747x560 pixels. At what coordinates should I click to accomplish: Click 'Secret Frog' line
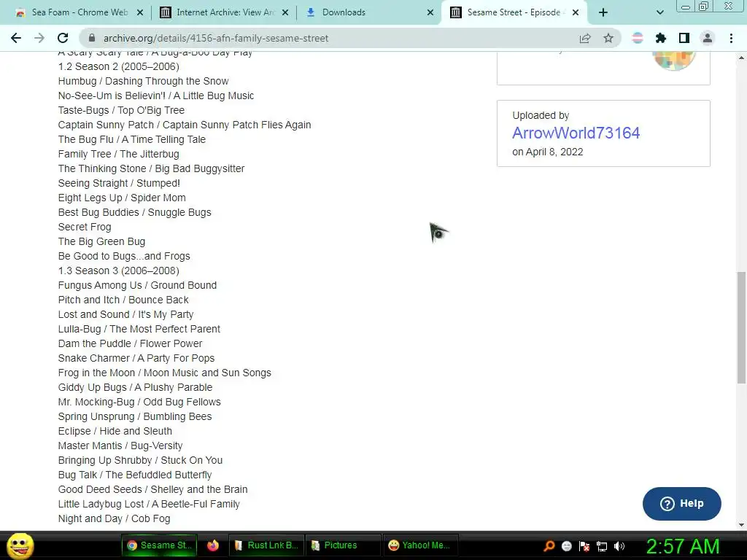(85, 227)
